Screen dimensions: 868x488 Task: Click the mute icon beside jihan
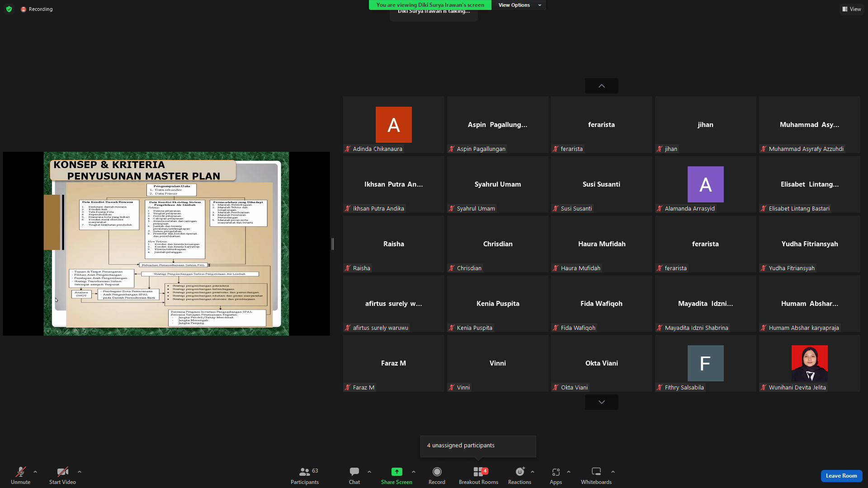point(660,149)
